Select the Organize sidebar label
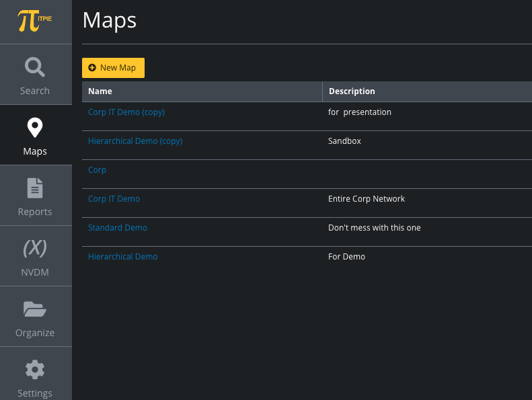532x400 pixels. tap(35, 333)
